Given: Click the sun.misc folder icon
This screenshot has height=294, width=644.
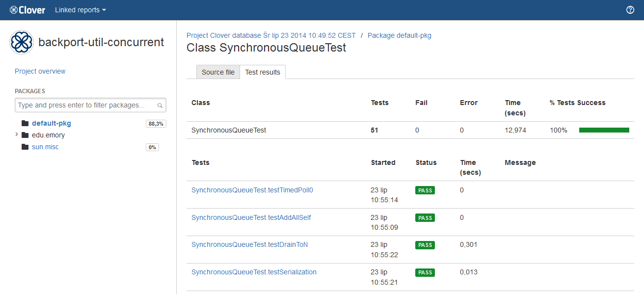Looking at the screenshot, I should coord(25,147).
